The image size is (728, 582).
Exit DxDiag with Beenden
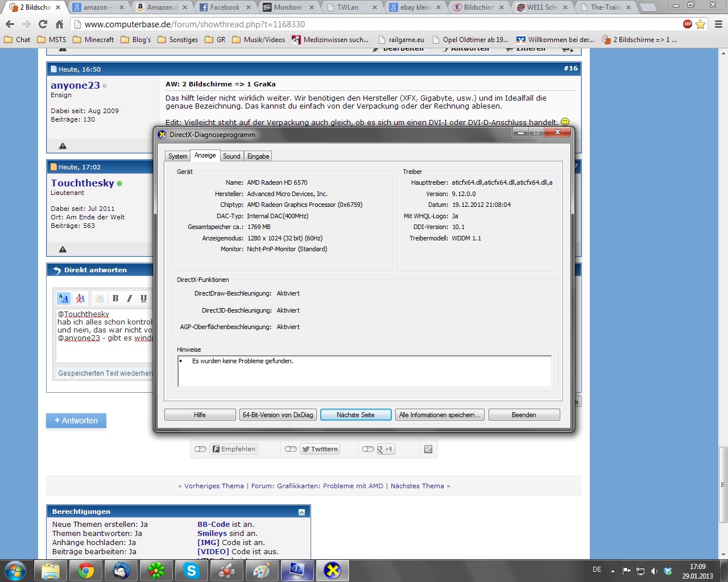point(524,415)
